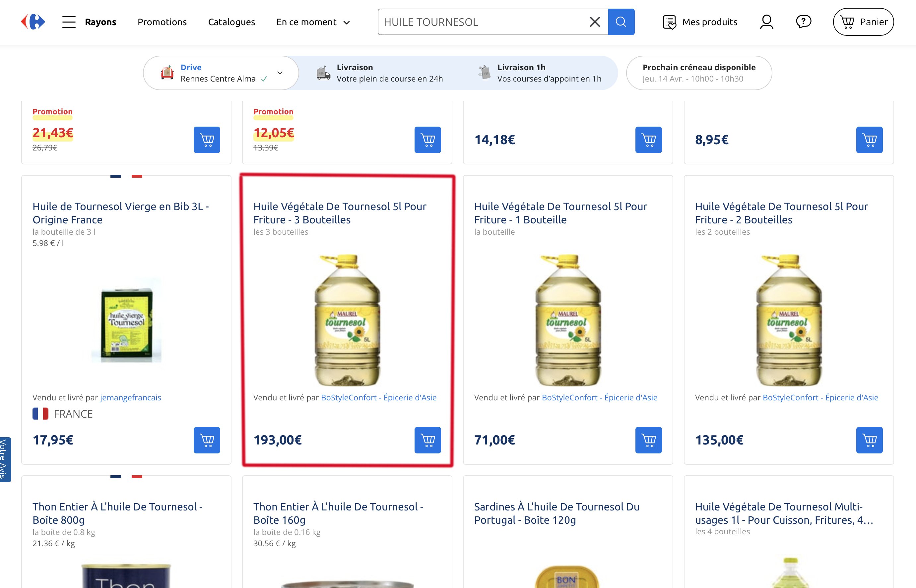916x588 pixels.
Task: Click the Livraison delivery truck icon
Action: click(323, 73)
